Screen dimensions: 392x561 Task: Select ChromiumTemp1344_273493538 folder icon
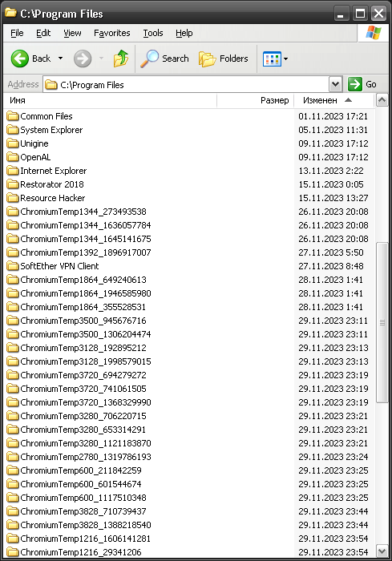click(13, 211)
